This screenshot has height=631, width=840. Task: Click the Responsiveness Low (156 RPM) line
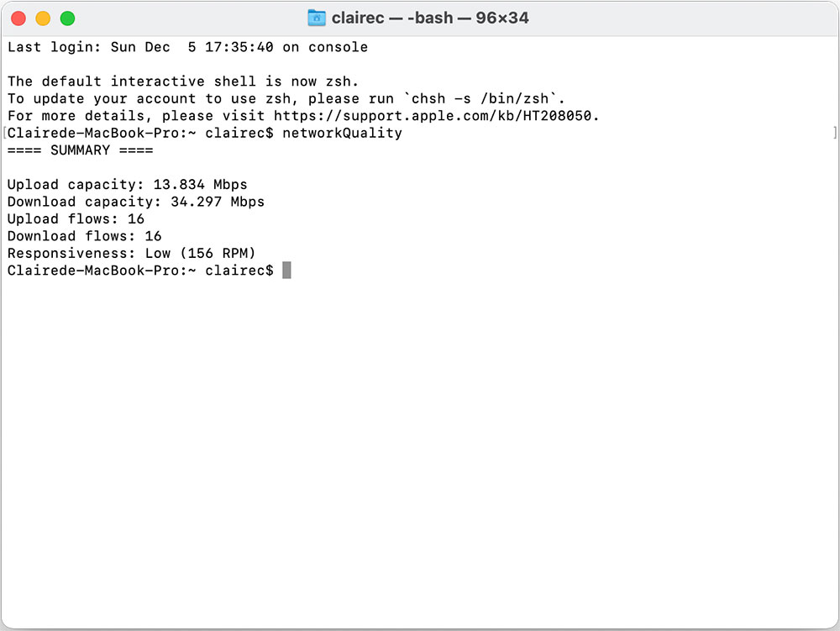131,253
